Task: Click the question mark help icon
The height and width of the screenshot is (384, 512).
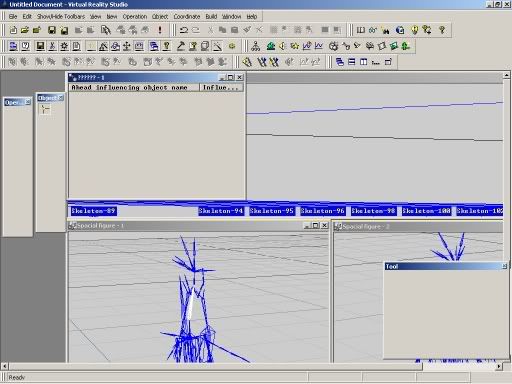Action: click(442, 30)
